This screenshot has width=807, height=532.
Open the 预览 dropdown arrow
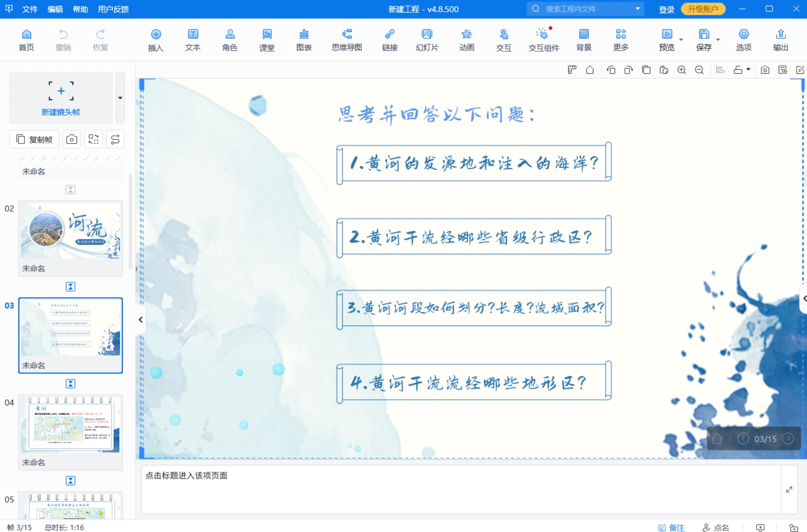[x=681, y=40]
